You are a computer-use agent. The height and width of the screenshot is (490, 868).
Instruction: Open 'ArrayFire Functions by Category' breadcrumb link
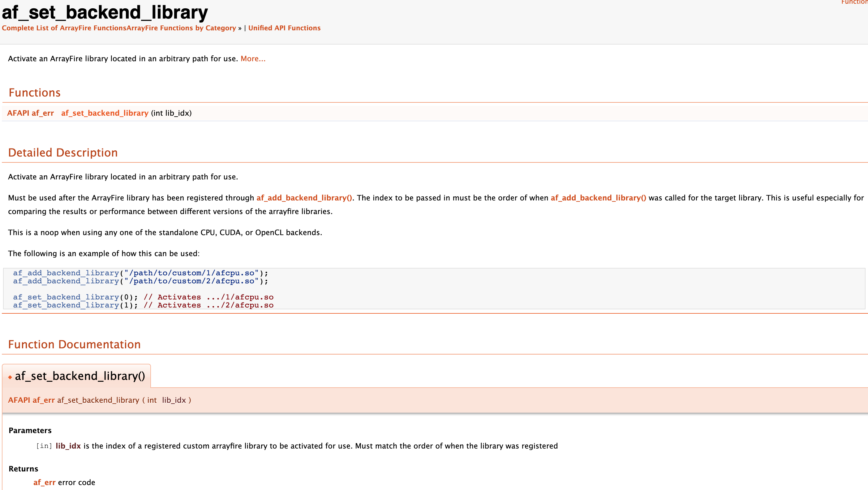pyautogui.click(x=181, y=28)
